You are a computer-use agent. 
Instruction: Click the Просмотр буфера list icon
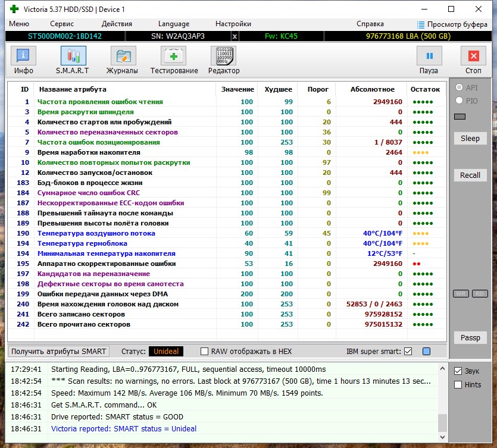pyautogui.click(x=420, y=24)
